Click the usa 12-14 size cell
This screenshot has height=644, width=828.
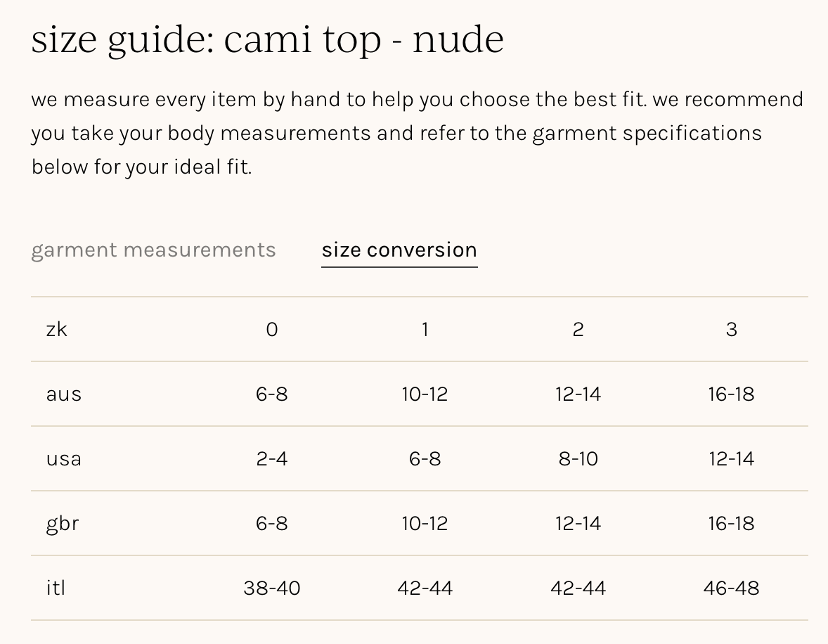pos(732,458)
